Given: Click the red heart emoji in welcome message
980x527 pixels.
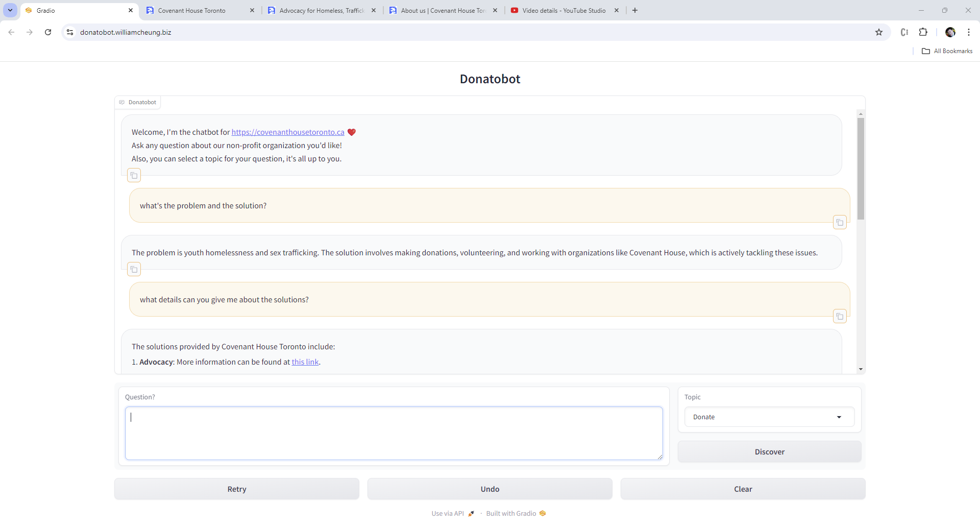Looking at the screenshot, I should tap(351, 132).
